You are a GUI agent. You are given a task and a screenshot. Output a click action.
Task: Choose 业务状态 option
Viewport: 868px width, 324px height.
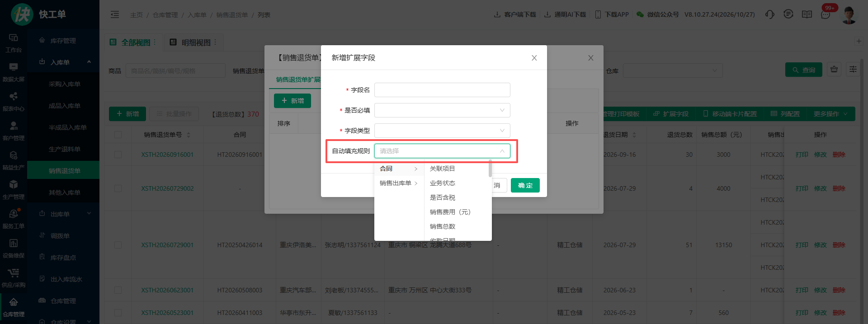pos(457,183)
